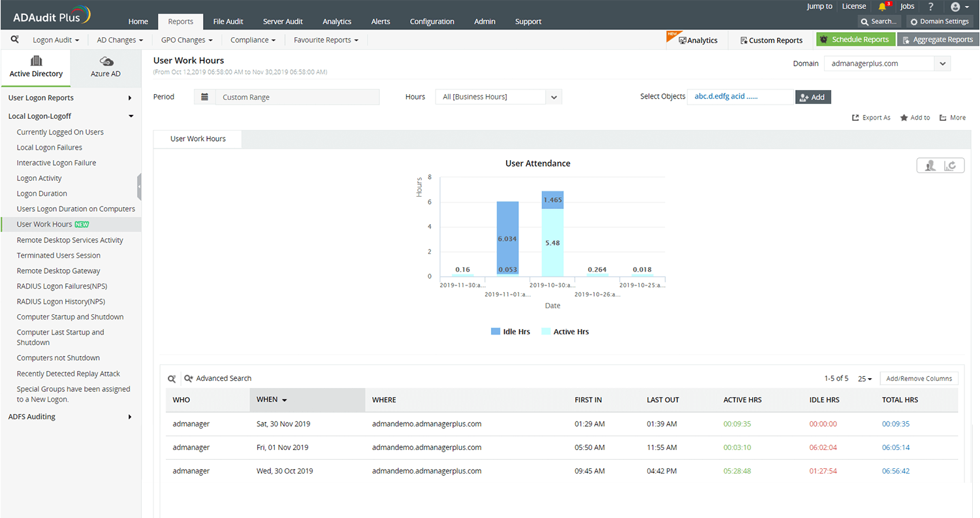Open the Add/Remove Columns dialog
This screenshot has width=980, height=518.
(x=919, y=378)
